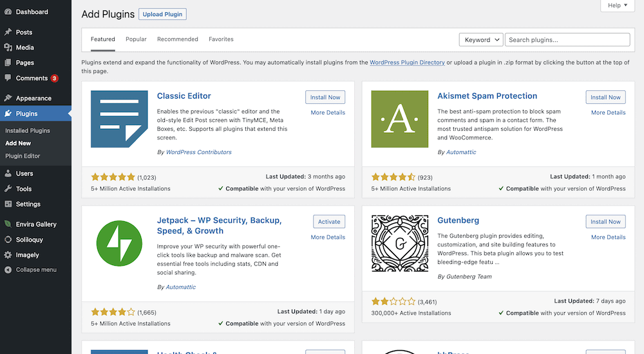Open Posts in the sidebar menu
This screenshot has height=354, width=644.
(24, 32)
